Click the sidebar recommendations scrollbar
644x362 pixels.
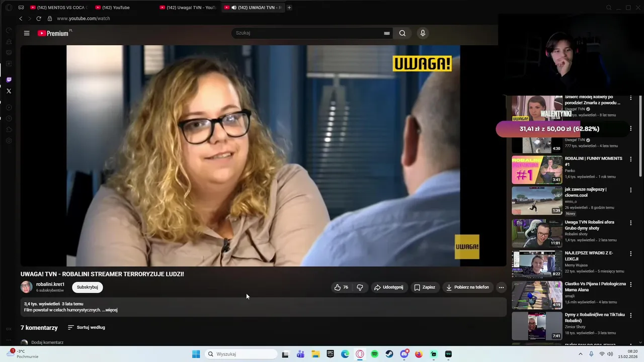pyautogui.click(x=640, y=136)
